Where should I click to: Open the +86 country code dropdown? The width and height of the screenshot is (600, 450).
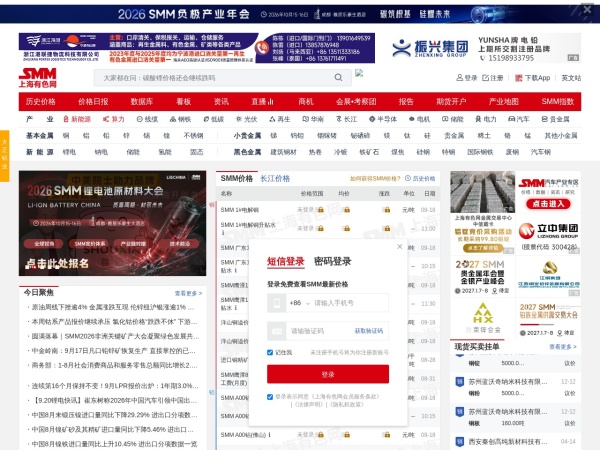(x=300, y=303)
